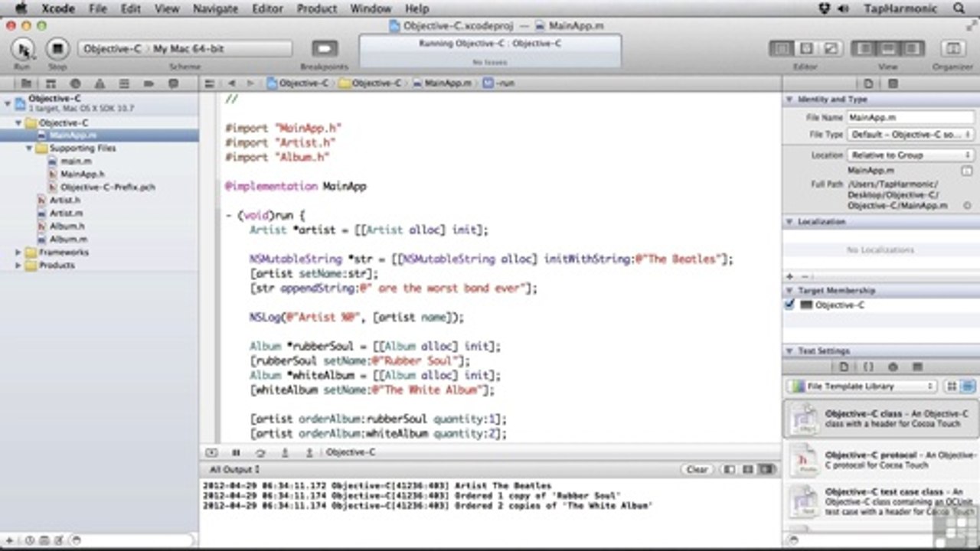Click the Run button in the toolbar

(23, 49)
